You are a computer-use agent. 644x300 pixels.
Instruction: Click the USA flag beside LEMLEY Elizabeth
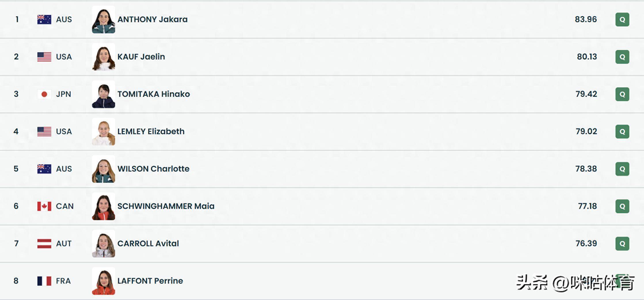coord(44,132)
